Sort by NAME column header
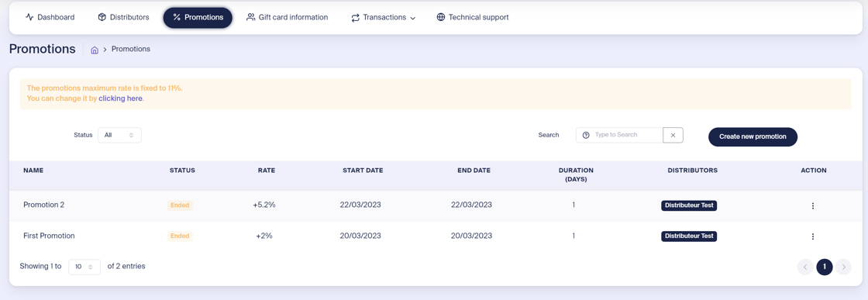 pos(33,171)
